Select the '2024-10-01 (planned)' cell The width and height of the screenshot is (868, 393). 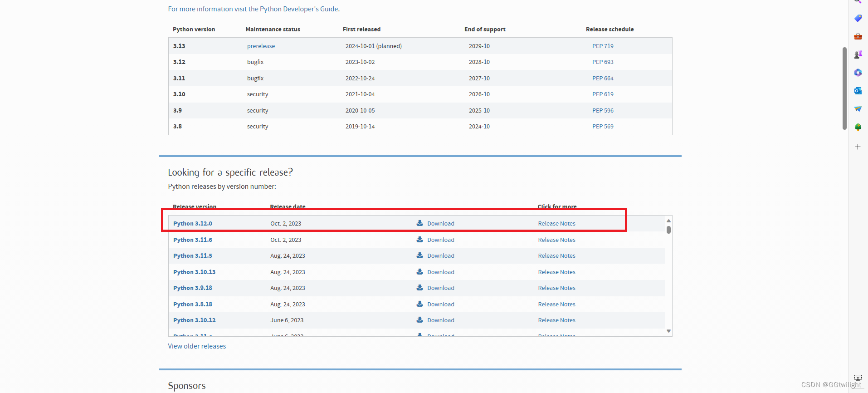374,46
